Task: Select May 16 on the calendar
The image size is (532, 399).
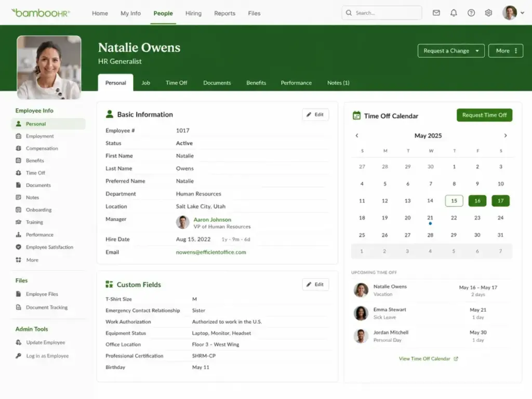Action: point(477,201)
